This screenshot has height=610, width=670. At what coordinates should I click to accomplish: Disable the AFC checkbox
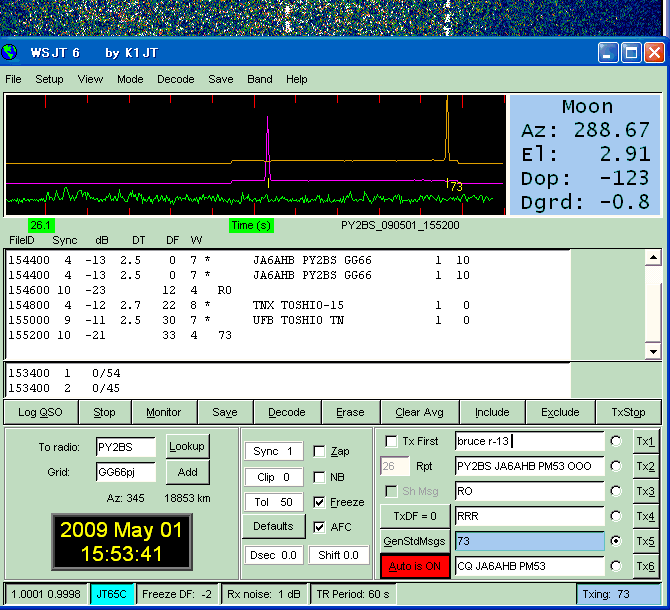pos(319,527)
